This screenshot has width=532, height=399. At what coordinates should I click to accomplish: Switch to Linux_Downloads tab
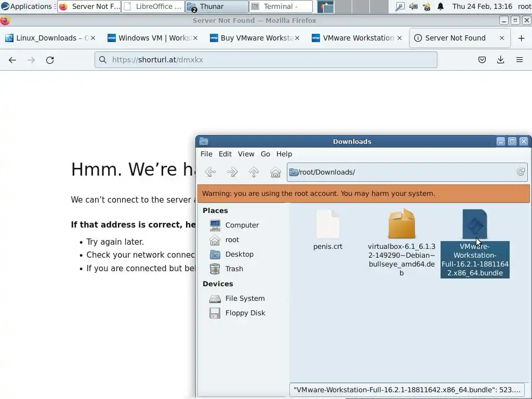click(50, 38)
